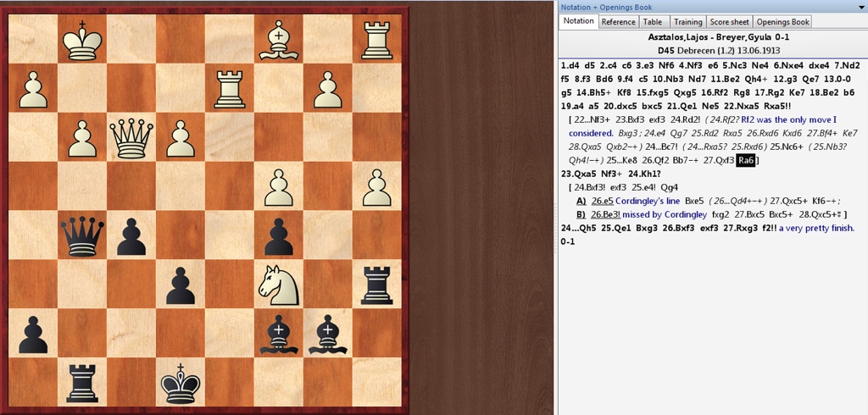Jump to variation move 26.e5
This screenshot has height=415, width=868.
click(602, 201)
